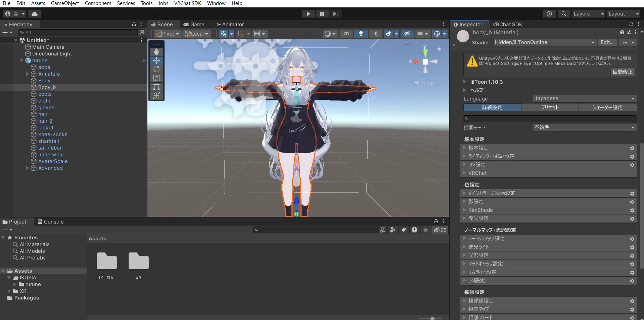Toggle 2D view mode
This screenshot has width=644, height=320.
pyautogui.click(x=346, y=34)
